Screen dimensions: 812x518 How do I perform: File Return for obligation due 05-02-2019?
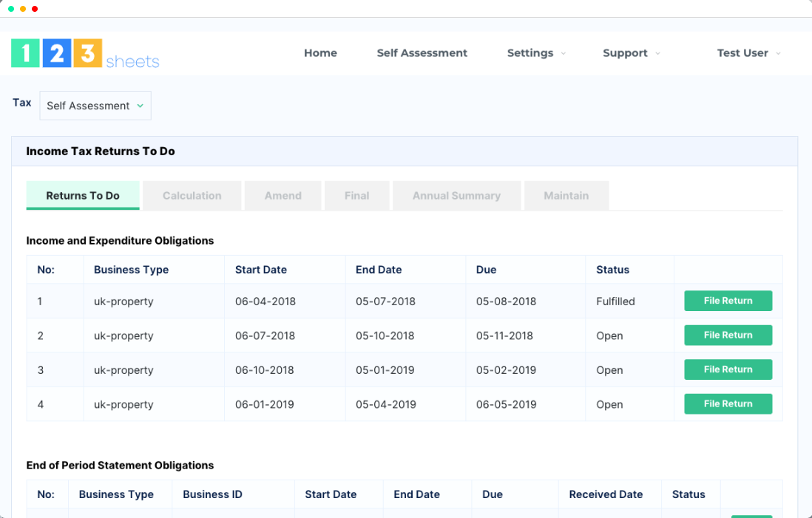point(728,369)
